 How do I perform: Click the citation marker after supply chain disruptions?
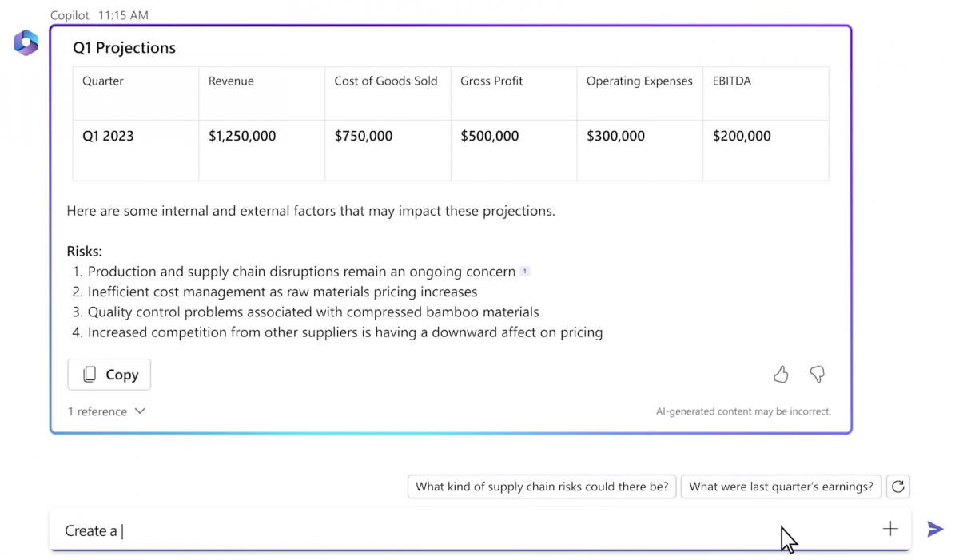(x=524, y=271)
